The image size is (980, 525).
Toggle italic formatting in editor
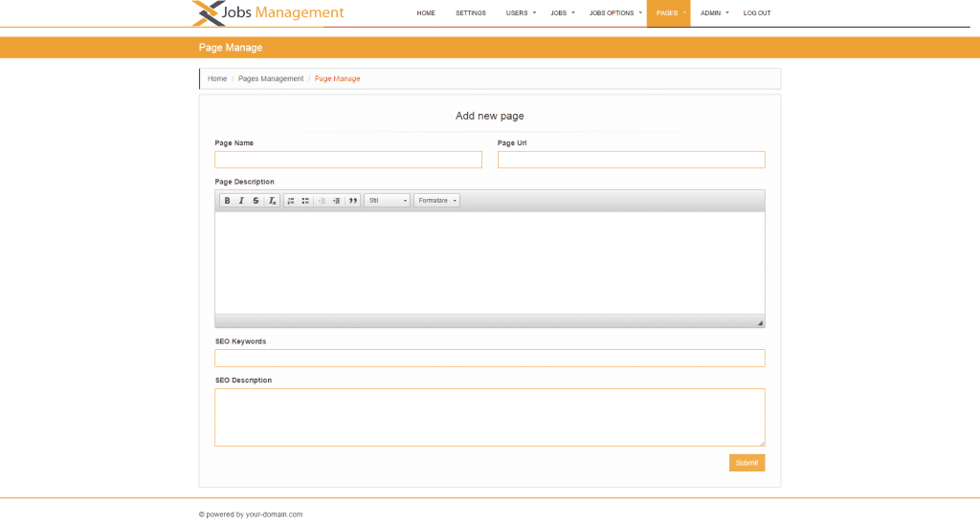(241, 201)
